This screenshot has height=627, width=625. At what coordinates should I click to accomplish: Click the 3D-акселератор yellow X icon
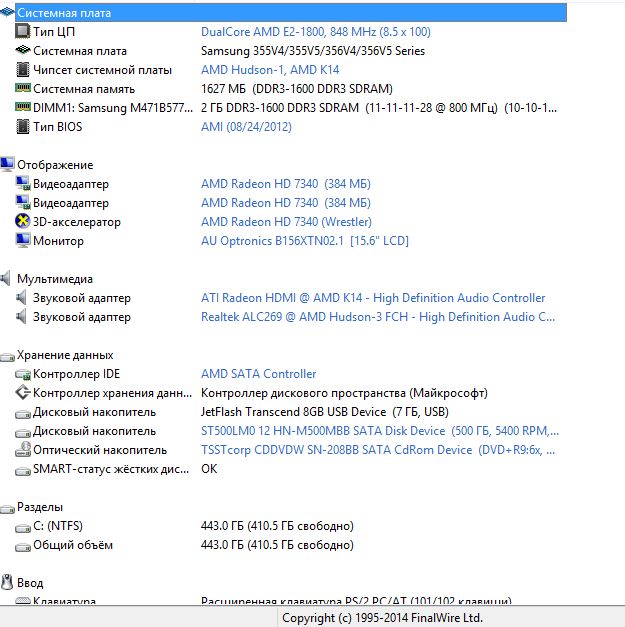click(x=22, y=221)
